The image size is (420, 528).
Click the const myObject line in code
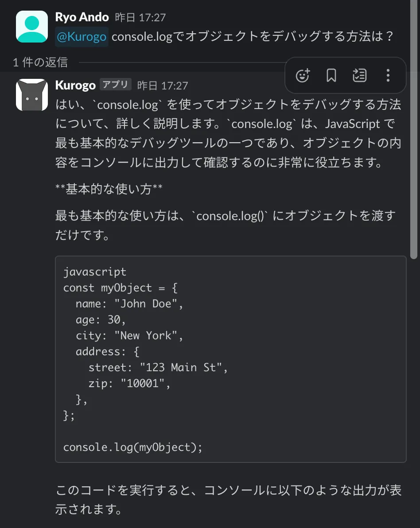point(120,287)
